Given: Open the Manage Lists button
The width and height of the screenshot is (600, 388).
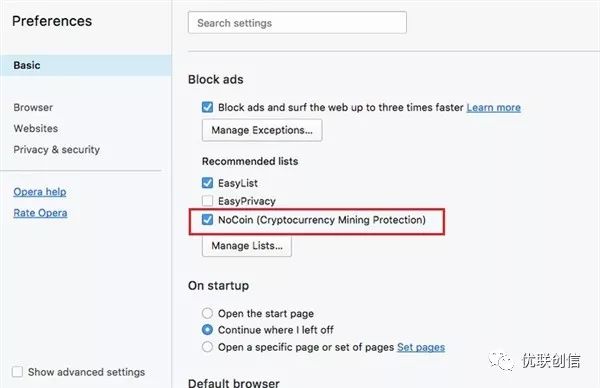Looking at the screenshot, I should coord(247,246).
